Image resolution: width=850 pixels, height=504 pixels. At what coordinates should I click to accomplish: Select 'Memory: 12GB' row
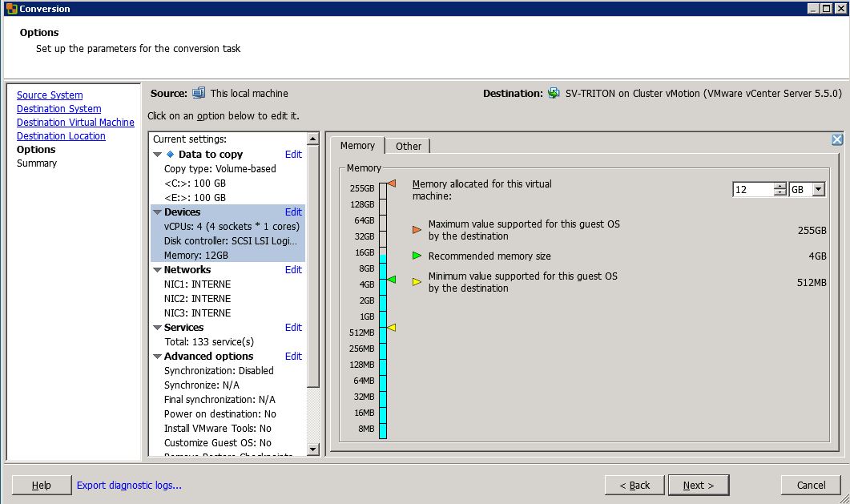(196, 256)
